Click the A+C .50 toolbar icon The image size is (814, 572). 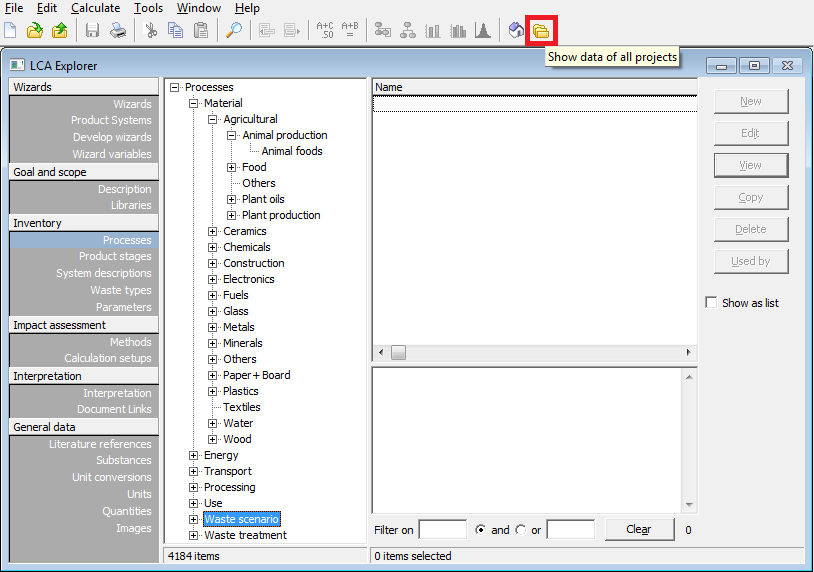click(x=325, y=31)
